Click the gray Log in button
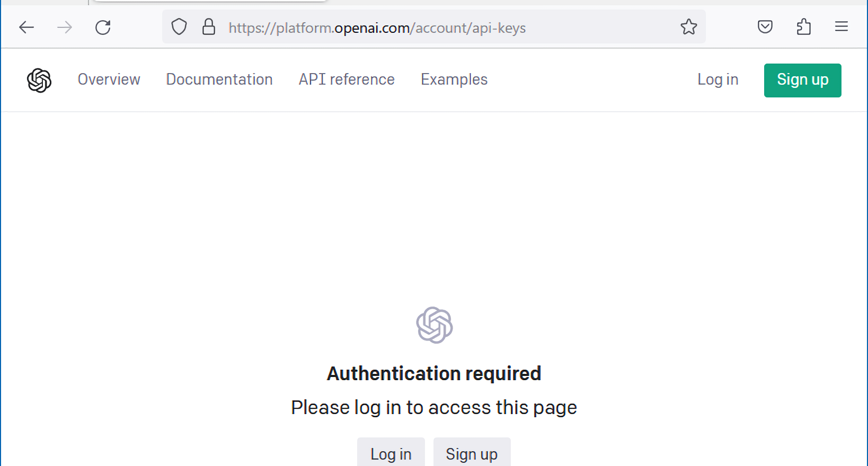The width and height of the screenshot is (868, 466). 391,453
